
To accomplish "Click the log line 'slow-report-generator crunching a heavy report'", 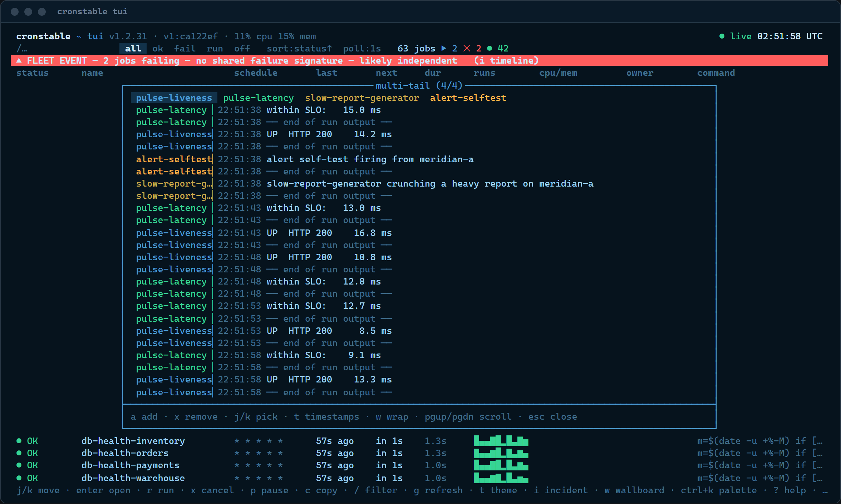I will (430, 184).
